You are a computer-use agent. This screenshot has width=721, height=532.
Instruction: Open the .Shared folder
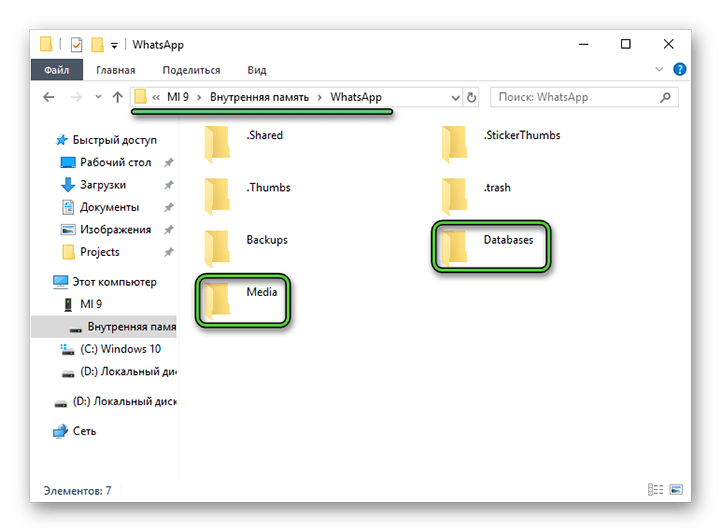click(x=244, y=143)
